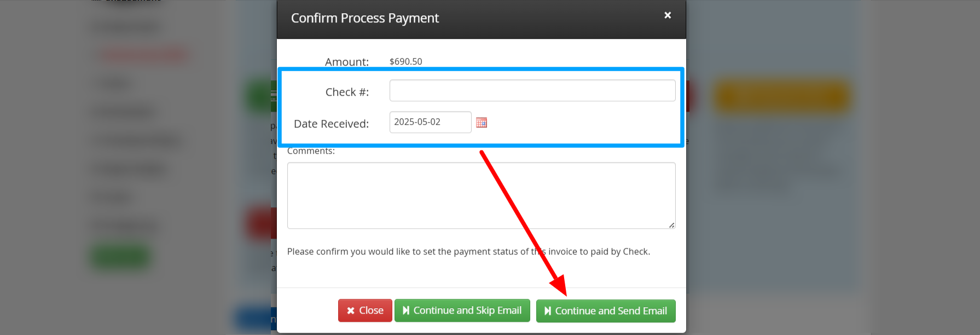
Task: Click the "Amount:" label
Action: pos(346,62)
